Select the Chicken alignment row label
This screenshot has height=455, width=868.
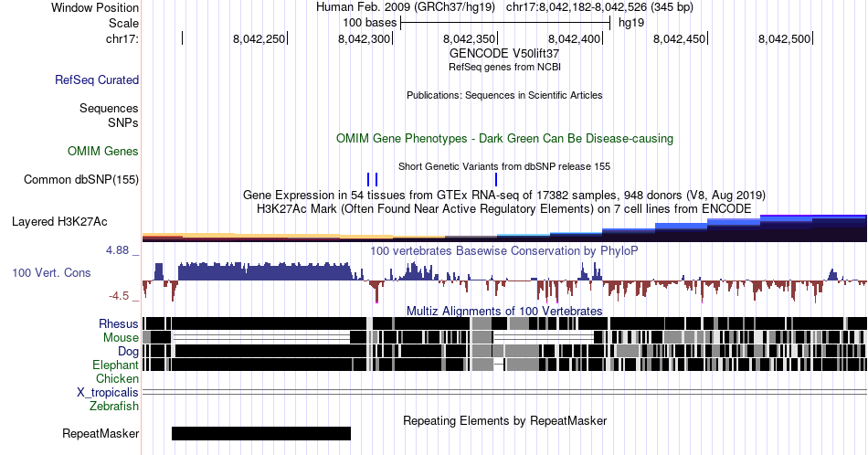point(117,378)
